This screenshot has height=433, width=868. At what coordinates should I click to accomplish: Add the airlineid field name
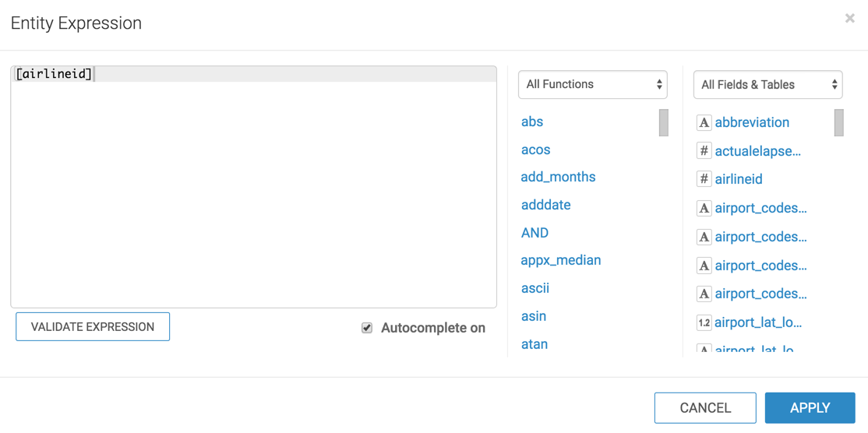[738, 179]
